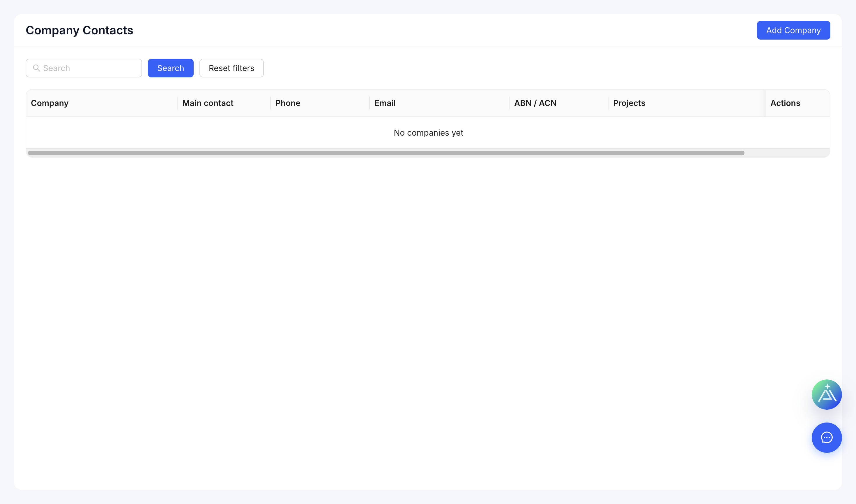Screen dimensions: 856x504
Task: Click the Main contact column header
Action: click(224, 103)
